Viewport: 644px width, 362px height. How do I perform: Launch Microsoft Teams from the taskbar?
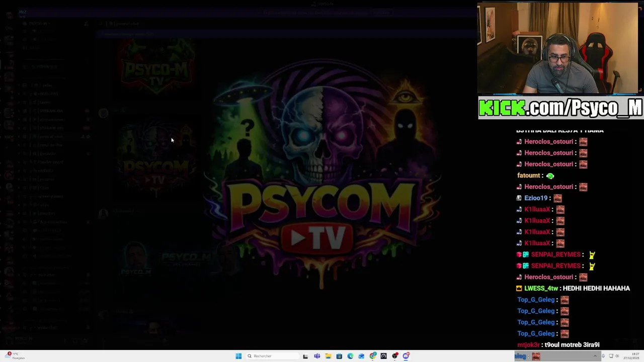(317, 356)
